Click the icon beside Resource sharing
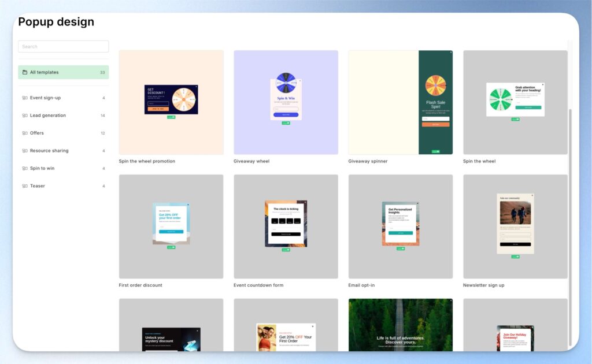Viewport: 592px width, 364px height. click(x=24, y=150)
